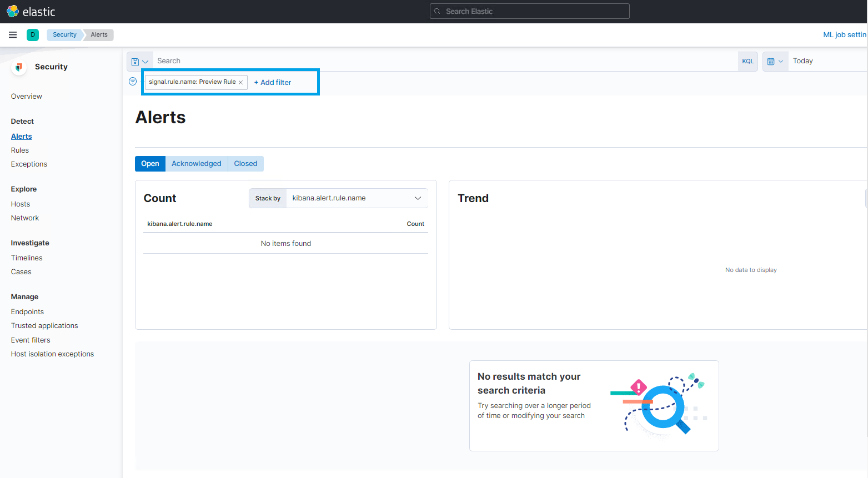The image size is (868, 478).
Task: Open Timelines from the sidebar
Action: [x=26, y=257]
